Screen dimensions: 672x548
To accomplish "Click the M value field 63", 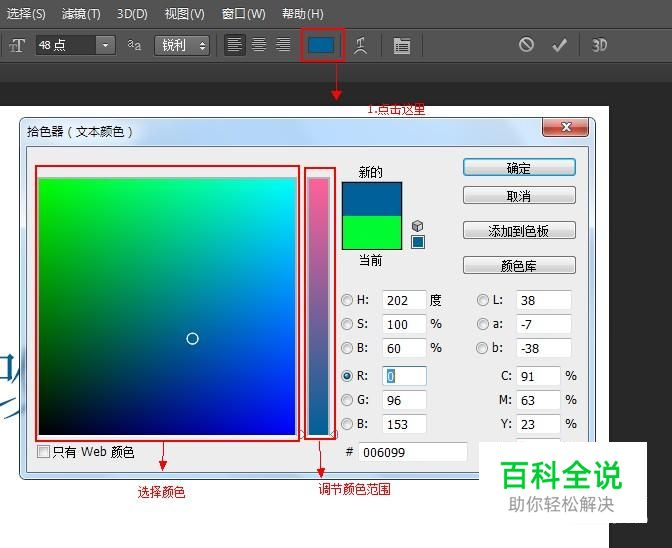I will 538,400.
